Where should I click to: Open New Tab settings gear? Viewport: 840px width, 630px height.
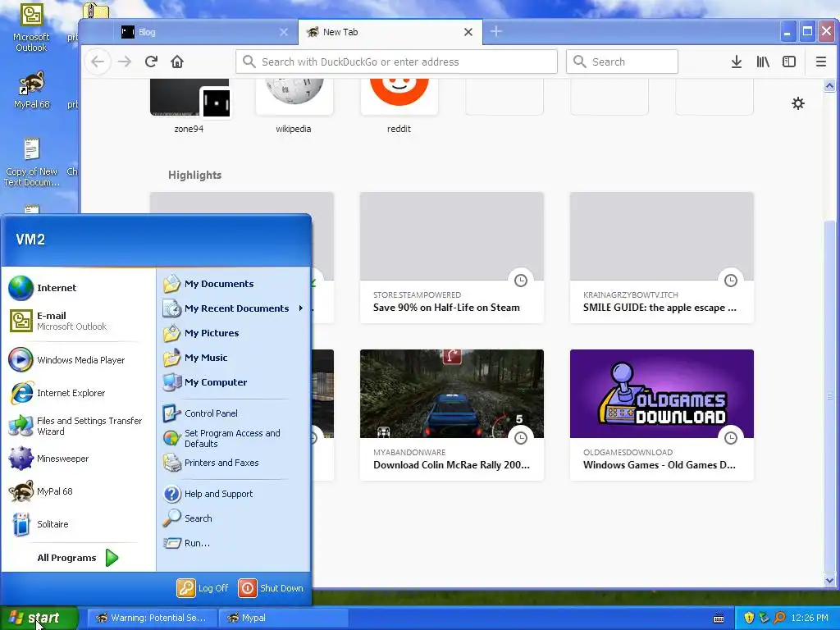click(798, 103)
